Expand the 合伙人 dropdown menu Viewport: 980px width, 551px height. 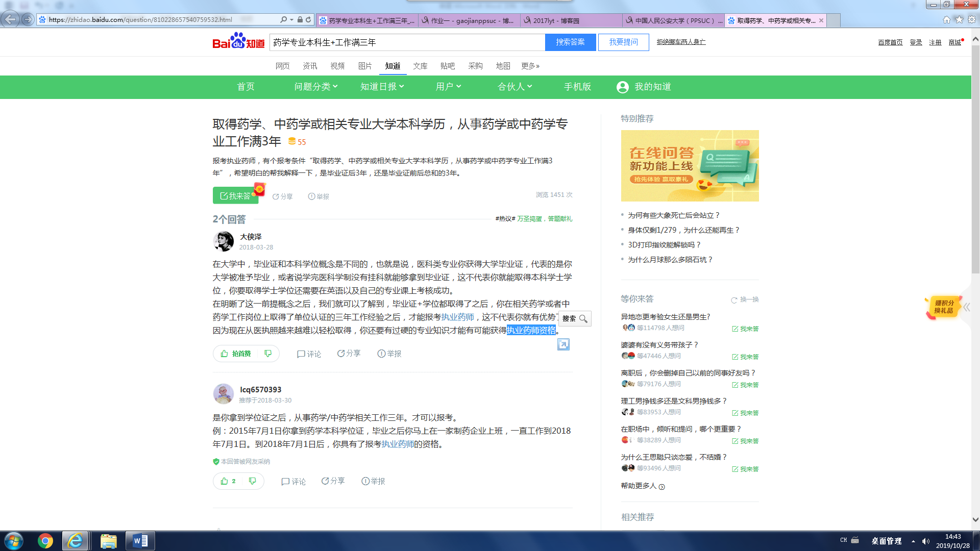(514, 87)
